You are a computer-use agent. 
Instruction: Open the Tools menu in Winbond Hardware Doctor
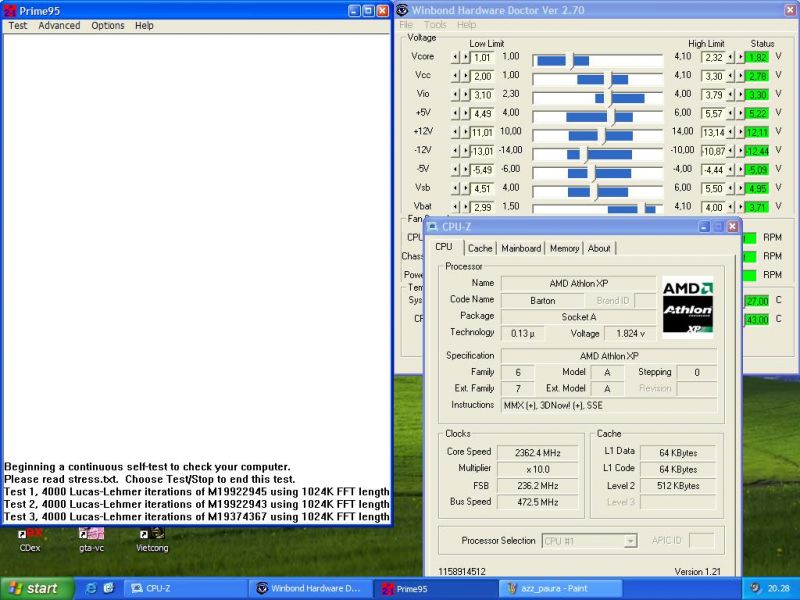tap(435, 24)
